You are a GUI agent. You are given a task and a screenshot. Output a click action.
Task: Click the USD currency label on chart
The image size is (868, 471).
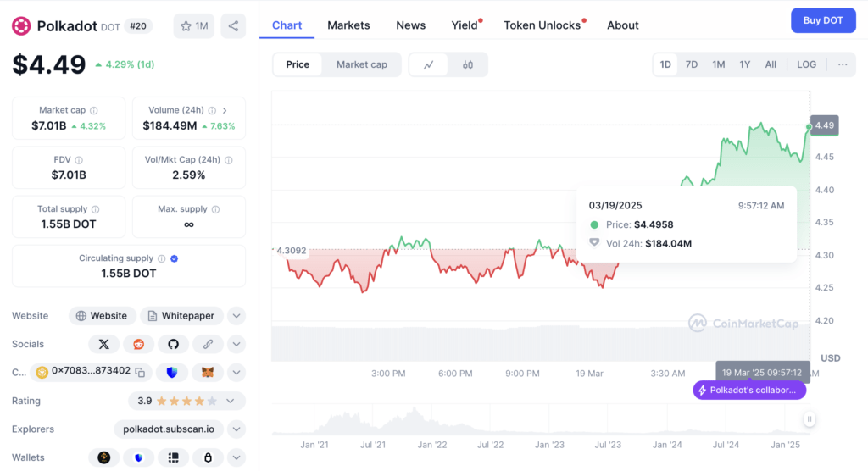point(831,358)
